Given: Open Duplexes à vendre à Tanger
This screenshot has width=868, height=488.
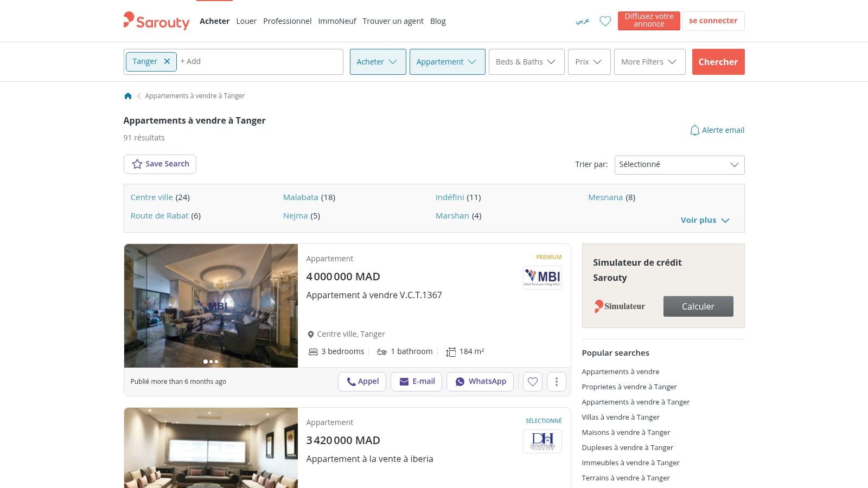Looking at the screenshot, I should [x=628, y=447].
